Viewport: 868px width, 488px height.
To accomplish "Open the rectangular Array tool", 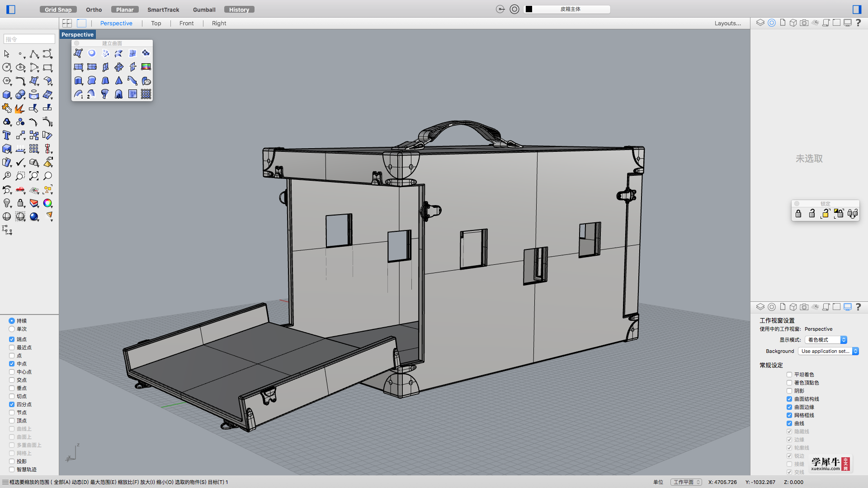I will 34,149.
